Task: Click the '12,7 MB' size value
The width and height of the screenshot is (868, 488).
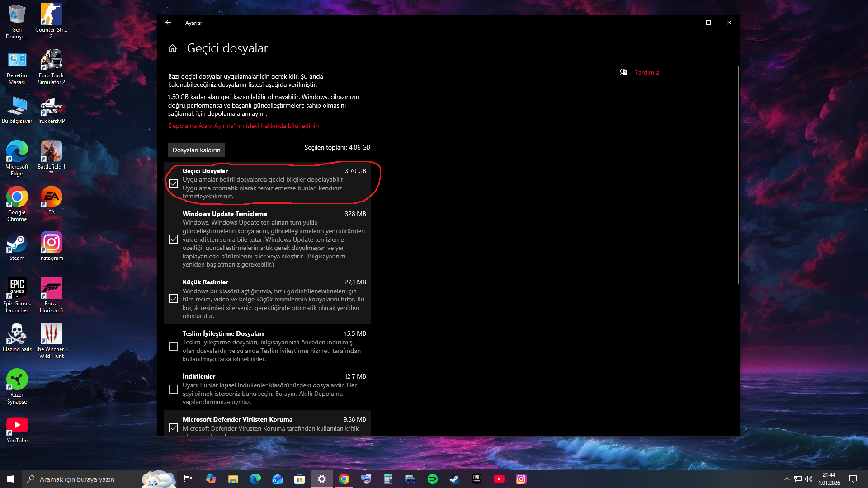Action: click(355, 376)
